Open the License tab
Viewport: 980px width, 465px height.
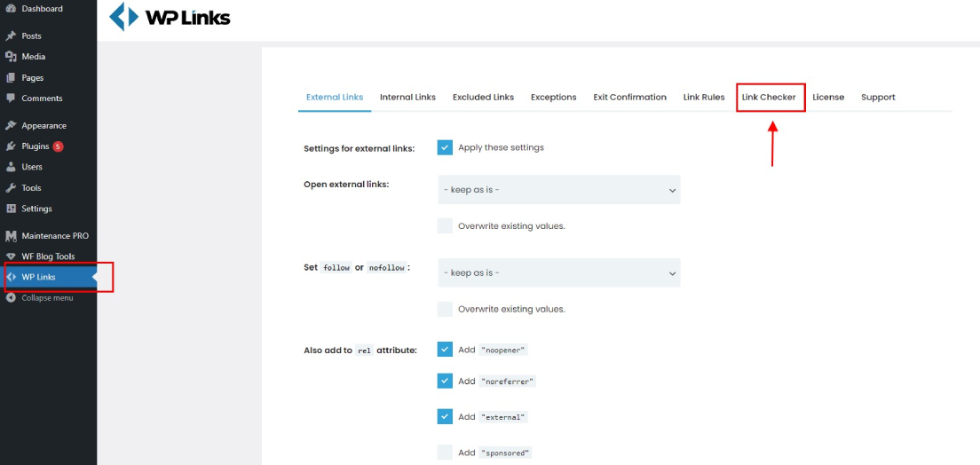(x=828, y=98)
